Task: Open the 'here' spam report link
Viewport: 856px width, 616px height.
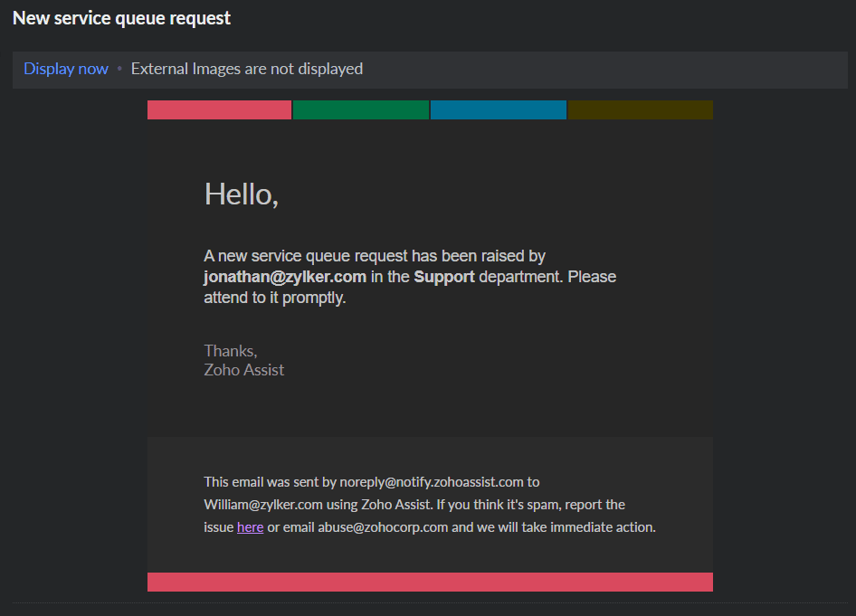Action: click(x=250, y=527)
